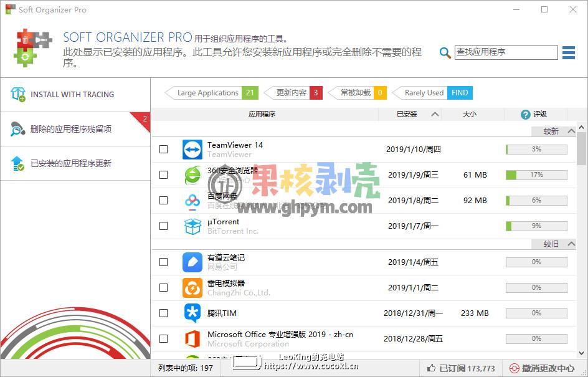The width and height of the screenshot is (588, 377).
Task: Open 已安装的应用程序更新 section
Action: [75, 163]
